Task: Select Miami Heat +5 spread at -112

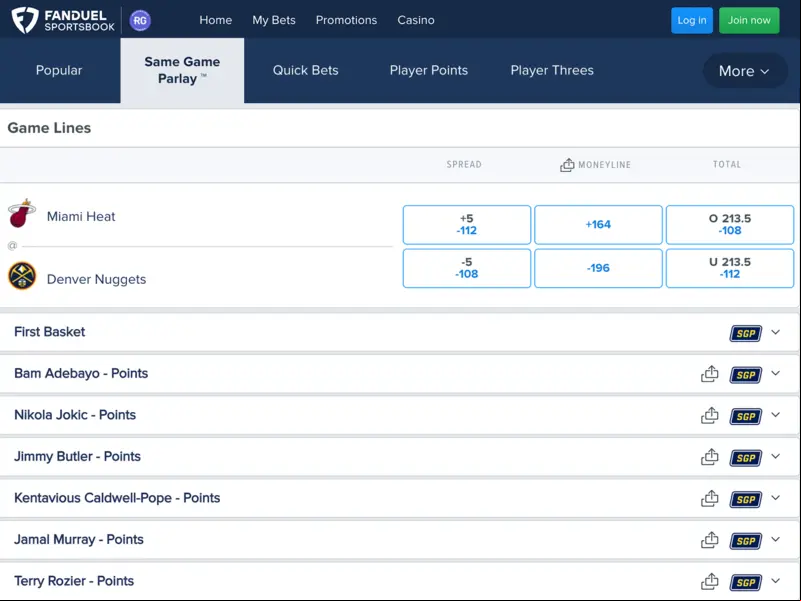Action: click(x=467, y=225)
